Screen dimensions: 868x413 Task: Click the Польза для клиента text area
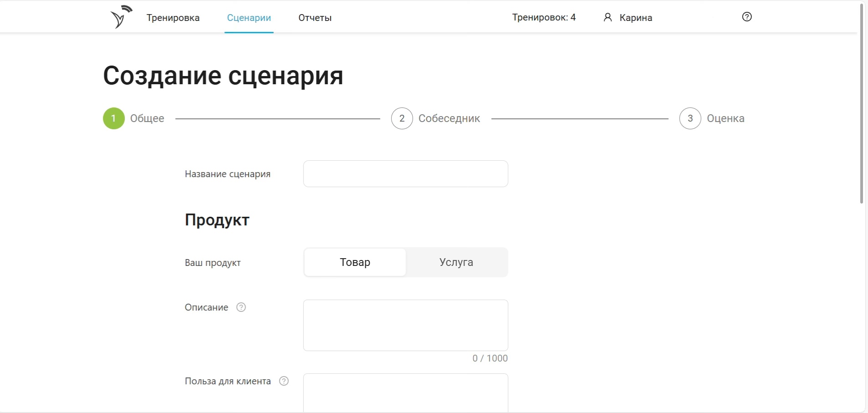coord(405,393)
